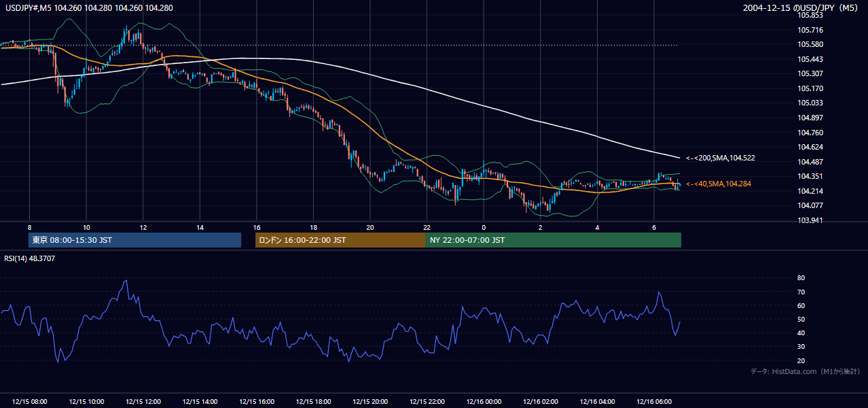Click hour 16 on price chart time axis

click(x=256, y=227)
